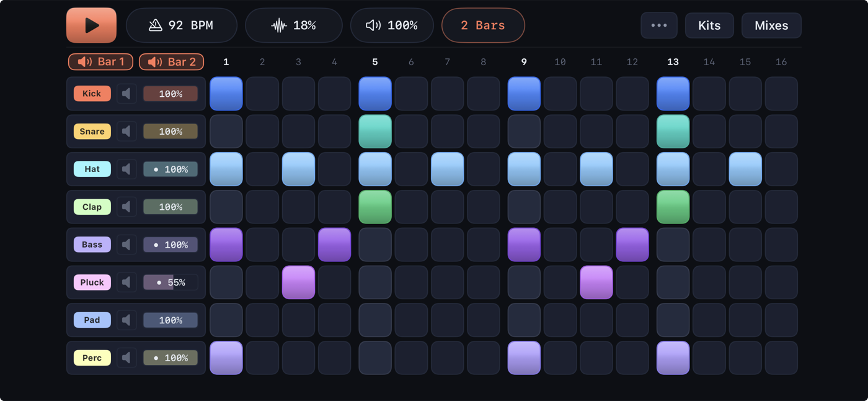Turn off Kick on step 13
The image size is (868, 401).
point(673,94)
